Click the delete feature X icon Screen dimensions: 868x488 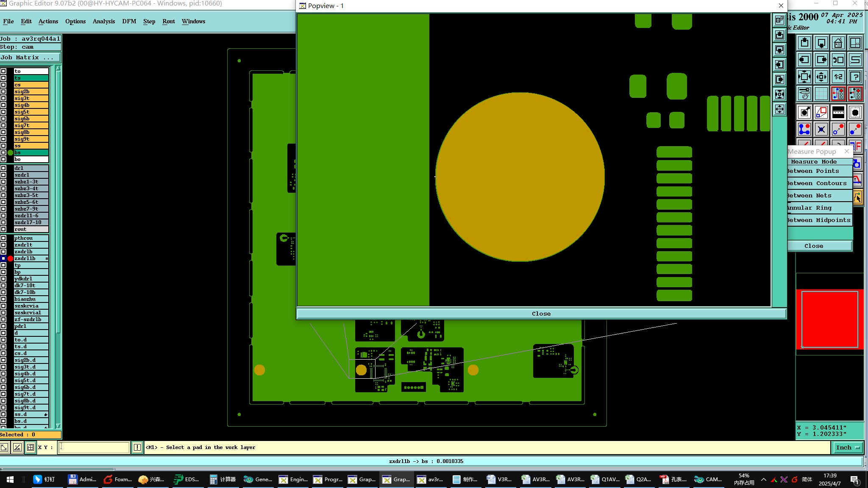(821, 129)
